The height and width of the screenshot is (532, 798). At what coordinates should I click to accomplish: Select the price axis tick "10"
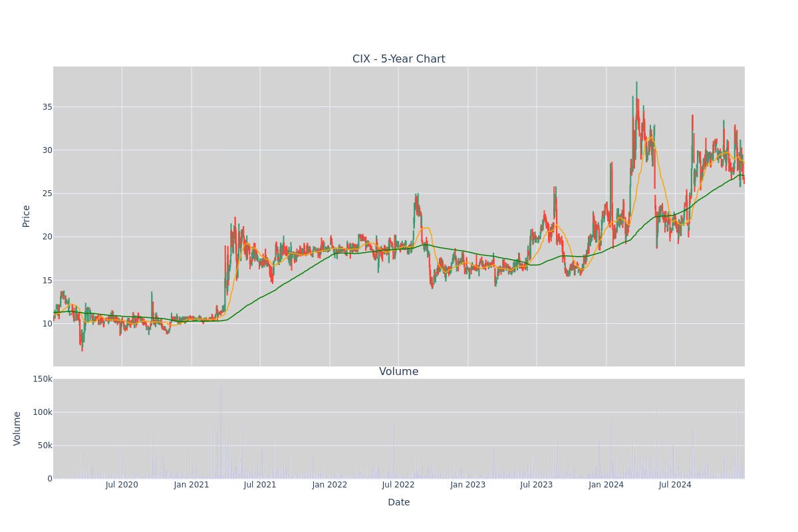coord(47,324)
